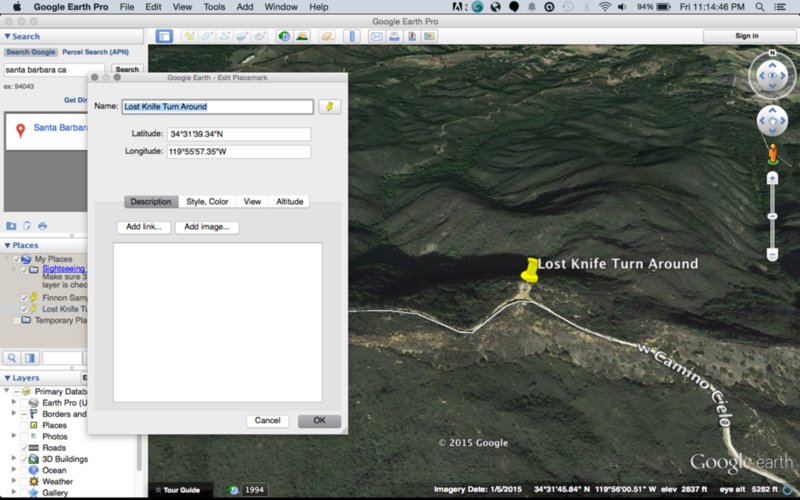Click the Add Image Overlay toolbar icon
This screenshot has width=800, height=500.
point(242,36)
